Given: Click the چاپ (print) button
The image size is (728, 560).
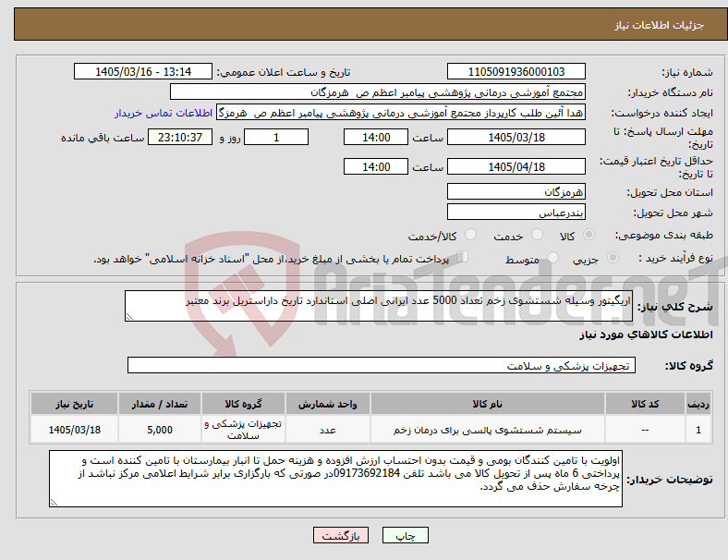Looking at the screenshot, I should (x=405, y=535).
